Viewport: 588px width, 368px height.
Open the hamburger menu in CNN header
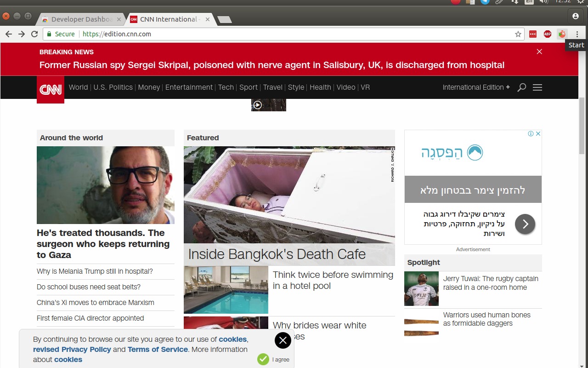tap(537, 87)
